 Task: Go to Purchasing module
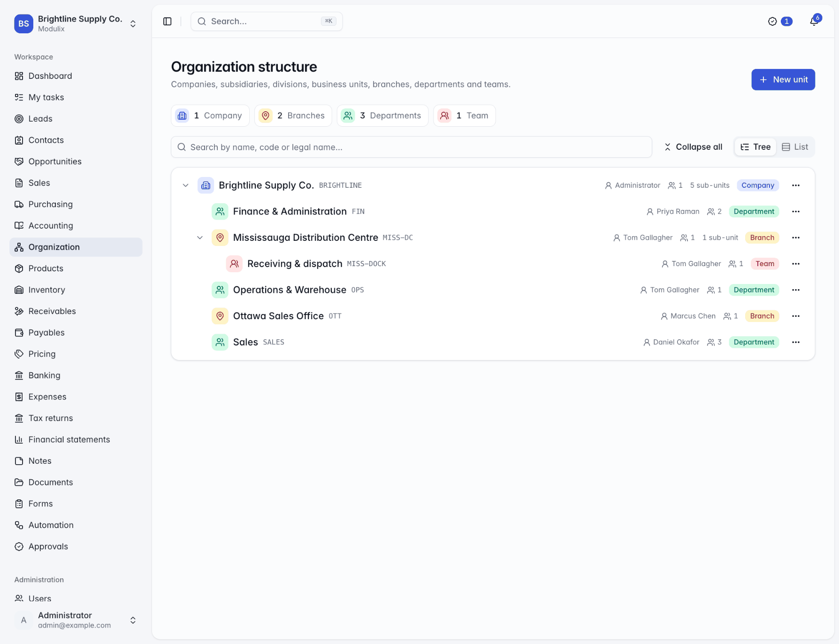point(76,204)
